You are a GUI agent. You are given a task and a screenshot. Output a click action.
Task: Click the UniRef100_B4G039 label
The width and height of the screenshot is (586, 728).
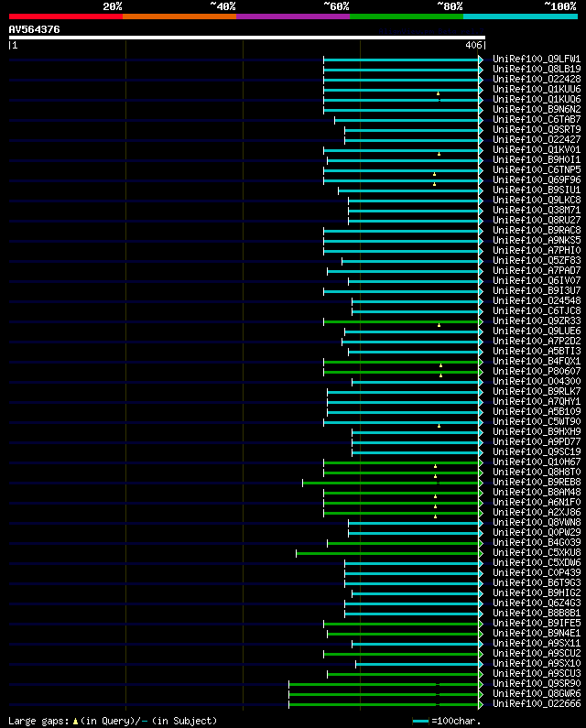(x=537, y=543)
